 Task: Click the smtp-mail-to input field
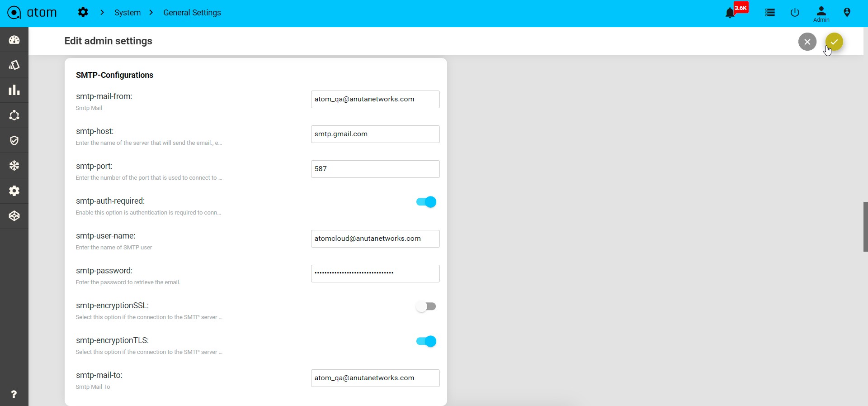[x=375, y=378]
